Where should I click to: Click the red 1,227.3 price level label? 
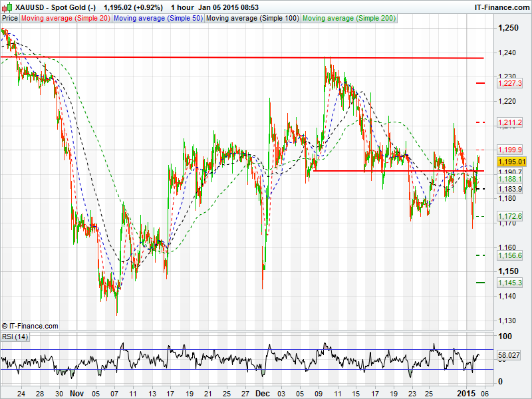(x=509, y=83)
